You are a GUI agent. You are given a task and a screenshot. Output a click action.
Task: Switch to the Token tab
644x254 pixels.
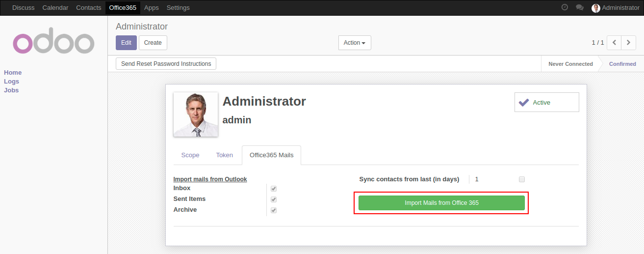(225, 155)
